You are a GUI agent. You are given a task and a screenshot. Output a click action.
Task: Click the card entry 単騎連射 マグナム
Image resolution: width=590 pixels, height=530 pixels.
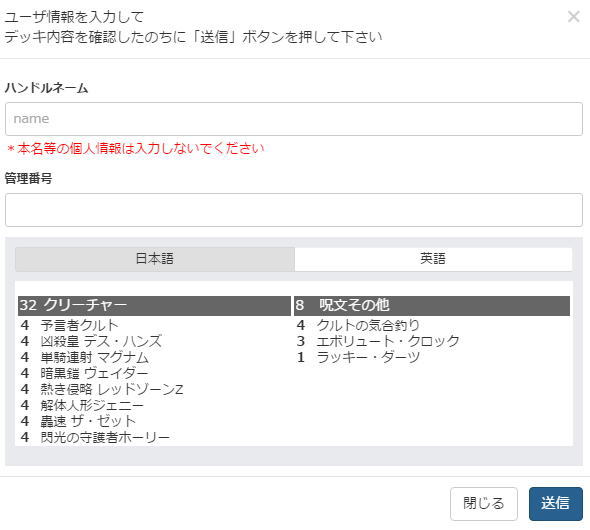[94, 357]
